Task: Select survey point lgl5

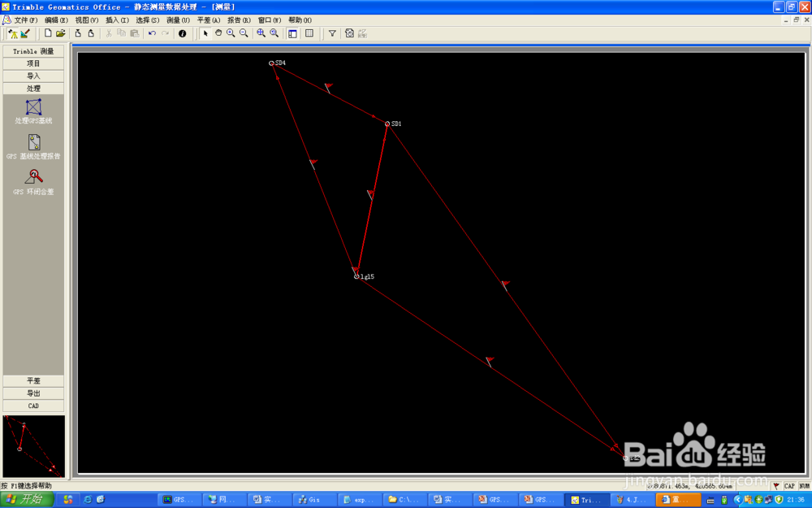Action: pyautogui.click(x=356, y=276)
